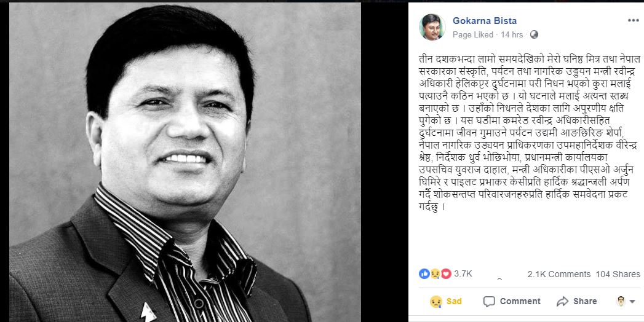Click the blue thumbs-up Like reaction icon

424,273
